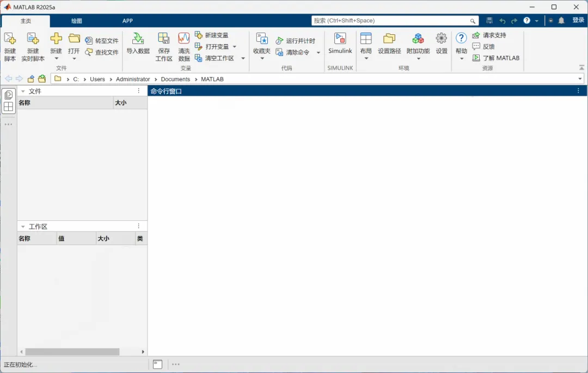Click the yellow plus 新建 icon
Screen dimensions: 588x373
click(56, 39)
